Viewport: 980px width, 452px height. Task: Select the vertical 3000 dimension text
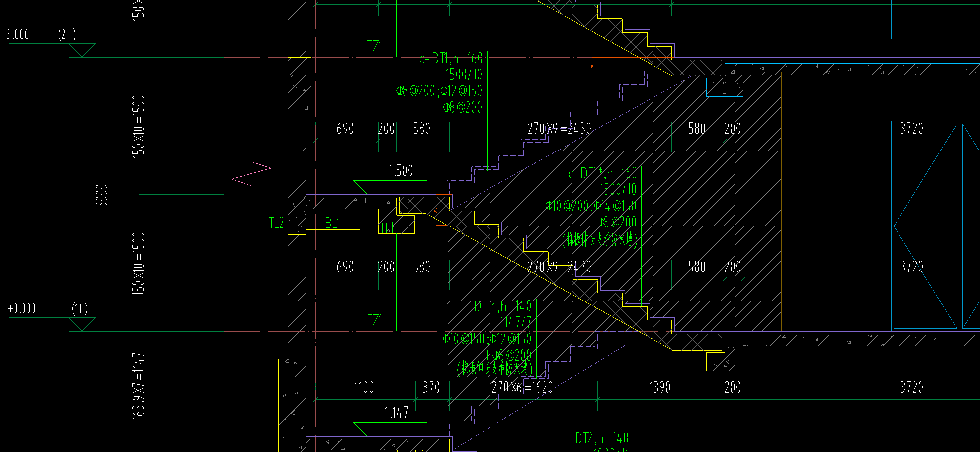101,195
